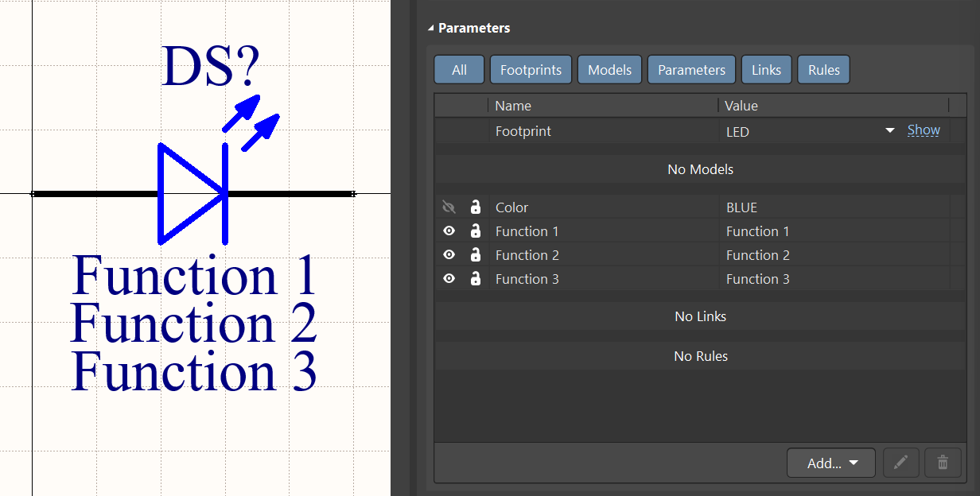
Task: Select the All filter button
Action: click(x=459, y=69)
